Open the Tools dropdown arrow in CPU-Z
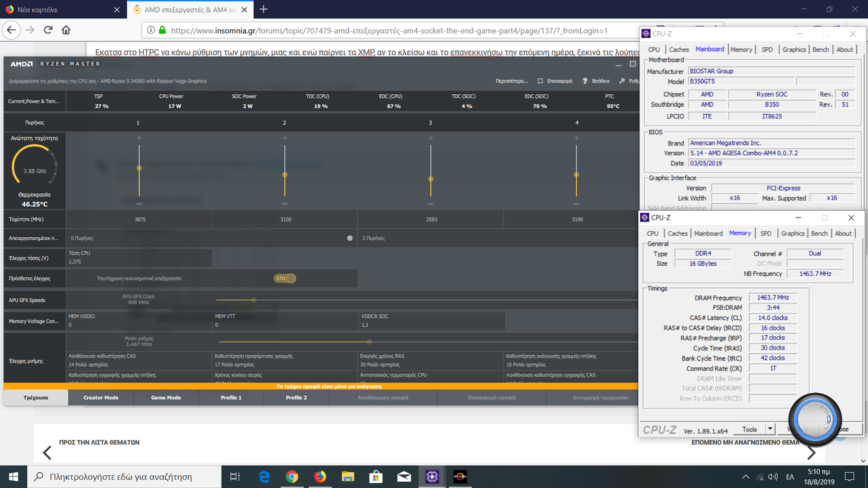Screen dimensions: 868x488 point(770,429)
